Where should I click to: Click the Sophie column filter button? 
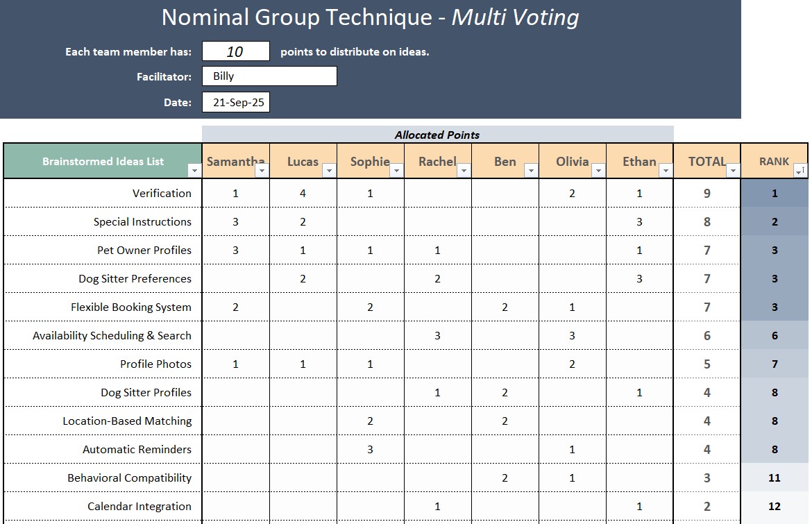pos(396,171)
